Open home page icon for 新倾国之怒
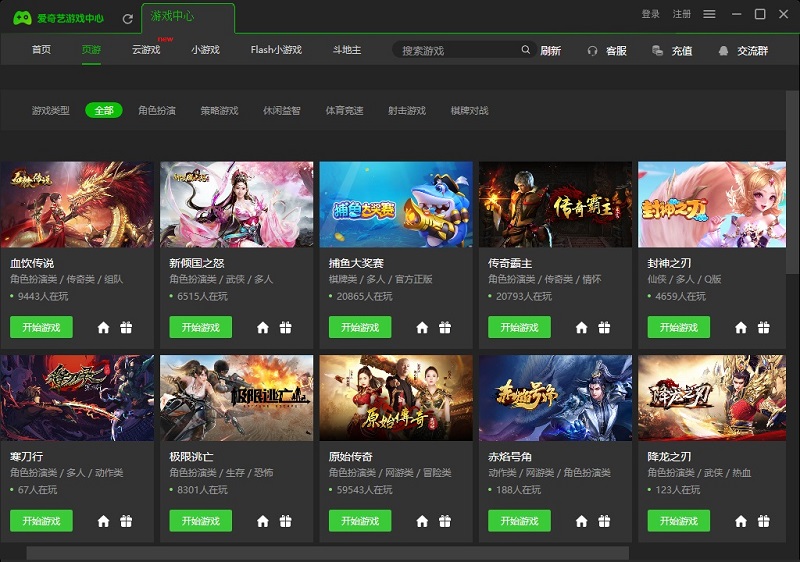The width and height of the screenshot is (800, 562). coord(263,327)
